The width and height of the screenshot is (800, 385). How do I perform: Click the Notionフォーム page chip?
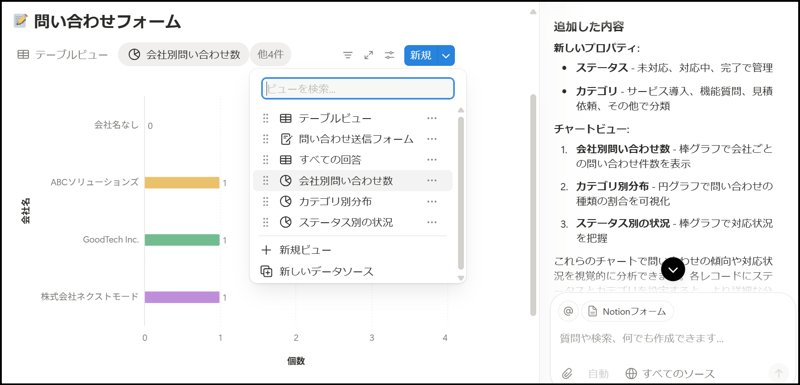(627, 311)
